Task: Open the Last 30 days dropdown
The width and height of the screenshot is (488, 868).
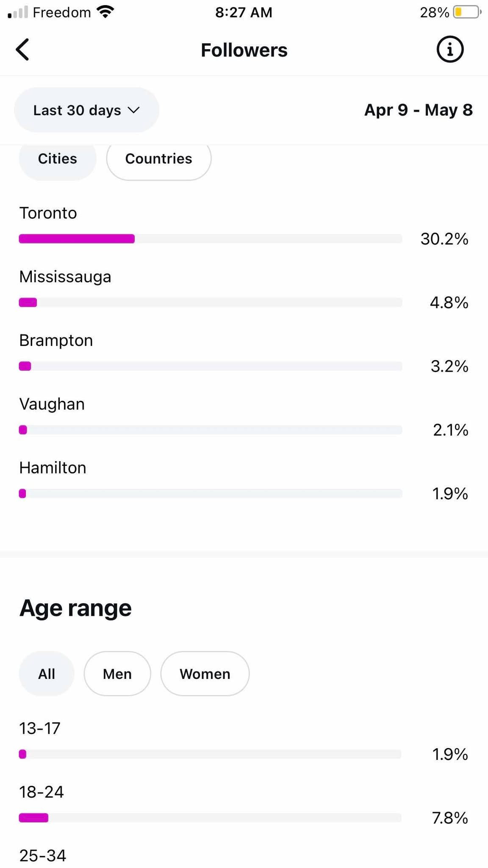Action: (87, 110)
